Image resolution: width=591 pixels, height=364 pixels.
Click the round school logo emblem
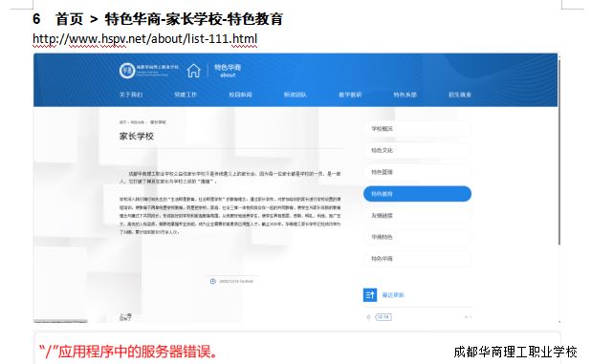(x=127, y=71)
